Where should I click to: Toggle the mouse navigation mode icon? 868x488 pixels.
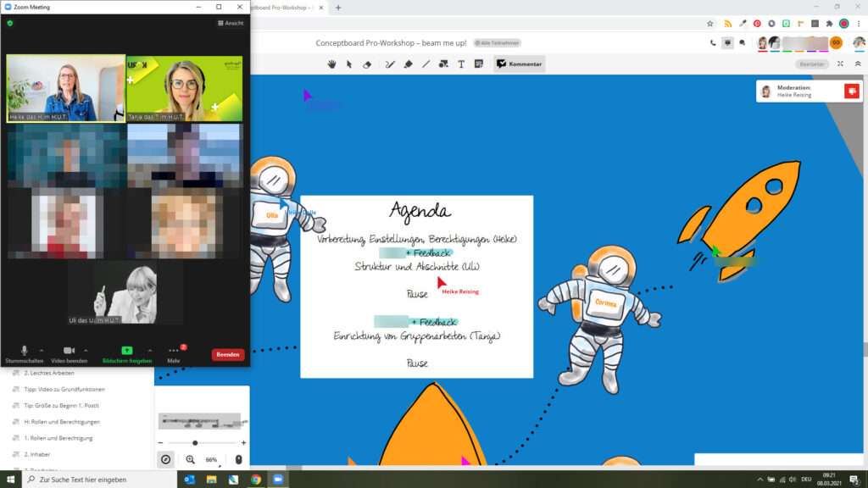[238, 460]
